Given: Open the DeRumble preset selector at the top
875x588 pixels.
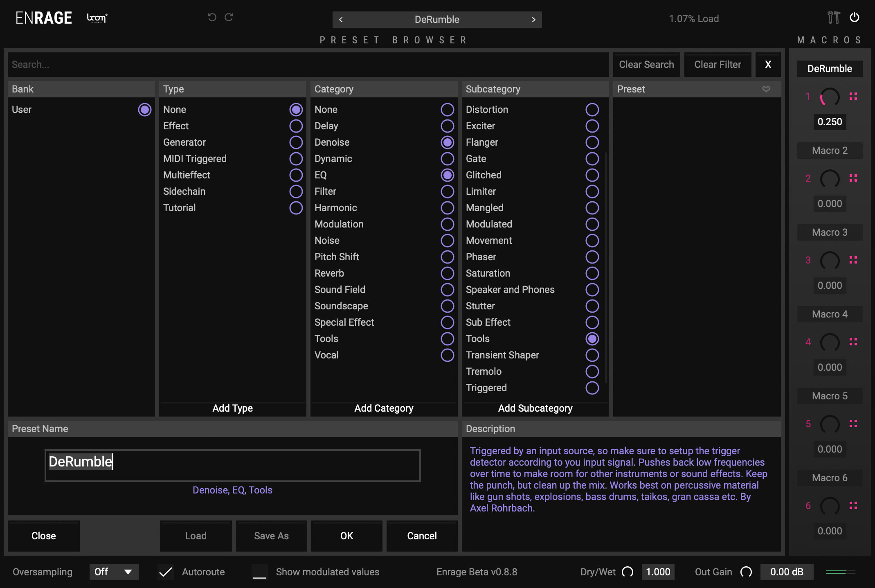Looking at the screenshot, I should [437, 19].
